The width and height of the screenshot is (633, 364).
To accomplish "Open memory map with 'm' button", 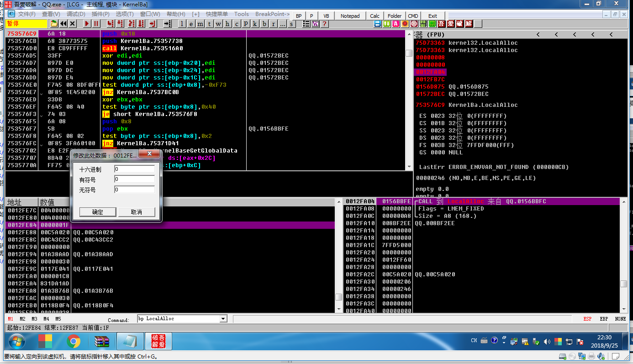I will (200, 23).
